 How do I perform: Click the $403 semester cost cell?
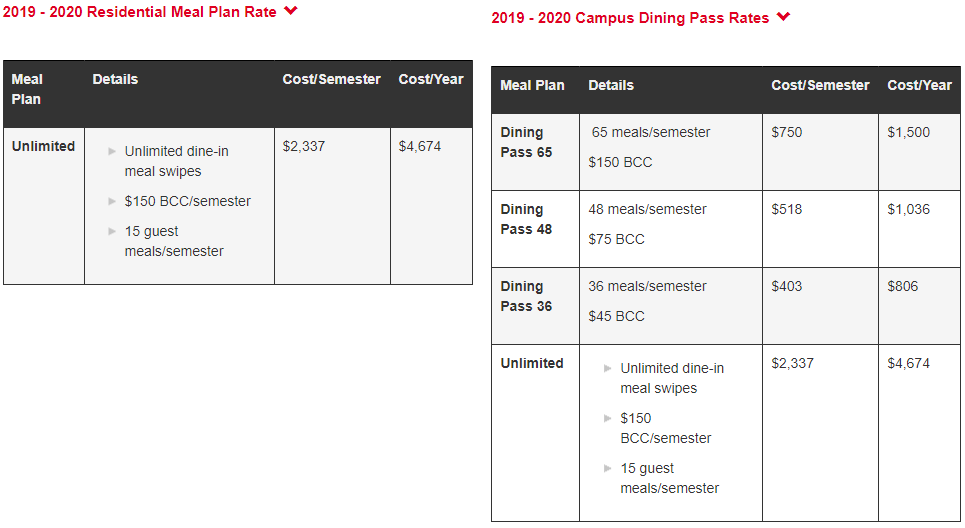click(x=787, y=286)
